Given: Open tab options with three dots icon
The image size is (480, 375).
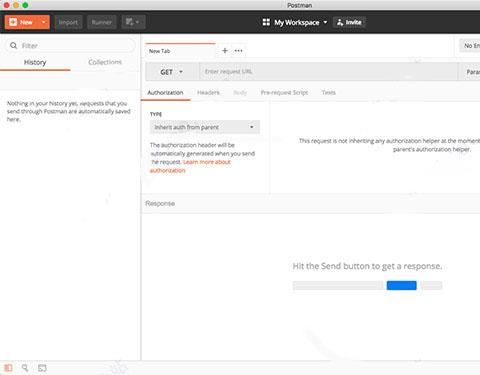Looking at the screenshot, I should coord(238,51).
